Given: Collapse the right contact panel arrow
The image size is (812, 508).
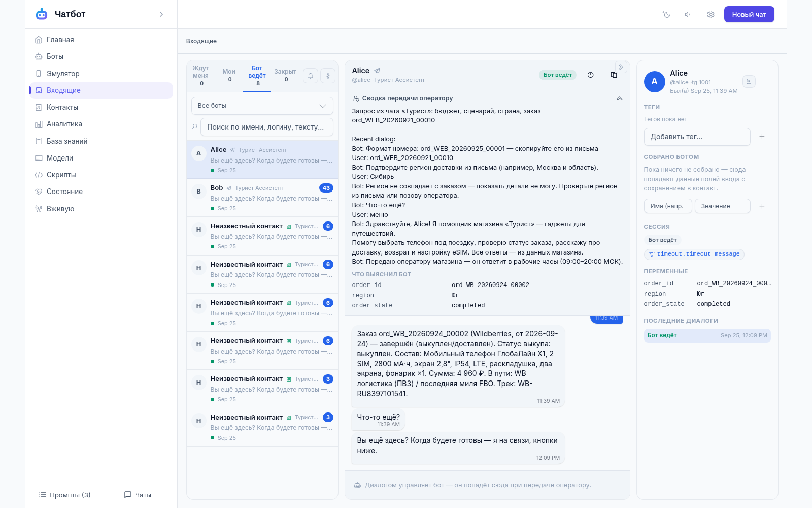Looking at the screenshot, I should click(621, 67).
